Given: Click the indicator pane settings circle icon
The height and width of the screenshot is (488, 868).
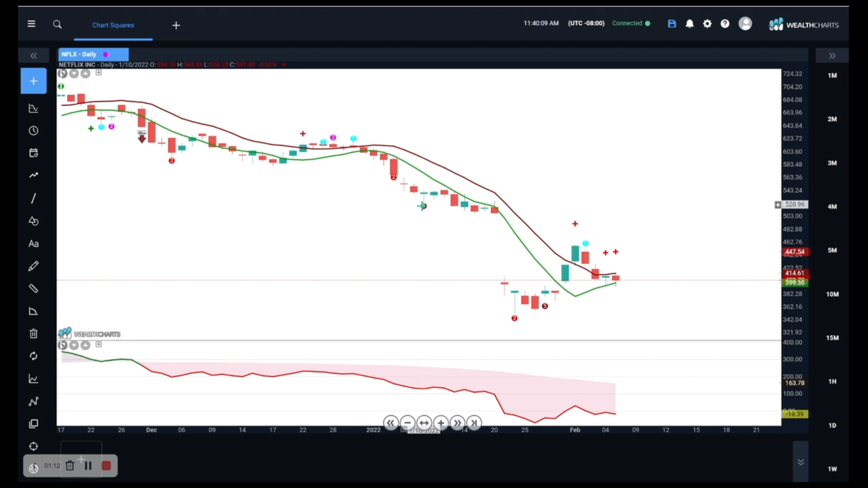Looking at the screenshot, I should tap(62, 346).
